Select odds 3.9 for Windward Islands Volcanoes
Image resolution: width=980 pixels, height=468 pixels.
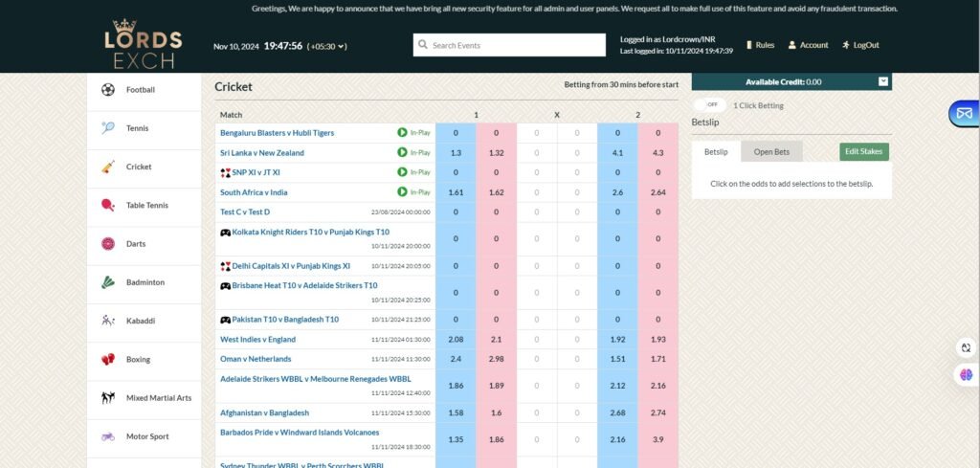click(658, 440)
